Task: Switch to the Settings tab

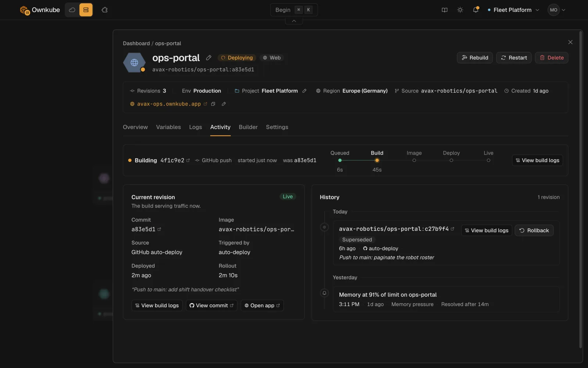Action: point(277,127)
